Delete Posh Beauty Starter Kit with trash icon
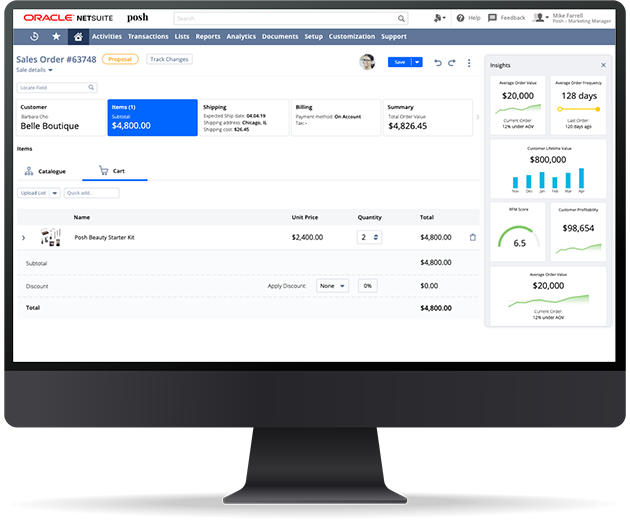 pyautogui.click(x=472, y=237)
